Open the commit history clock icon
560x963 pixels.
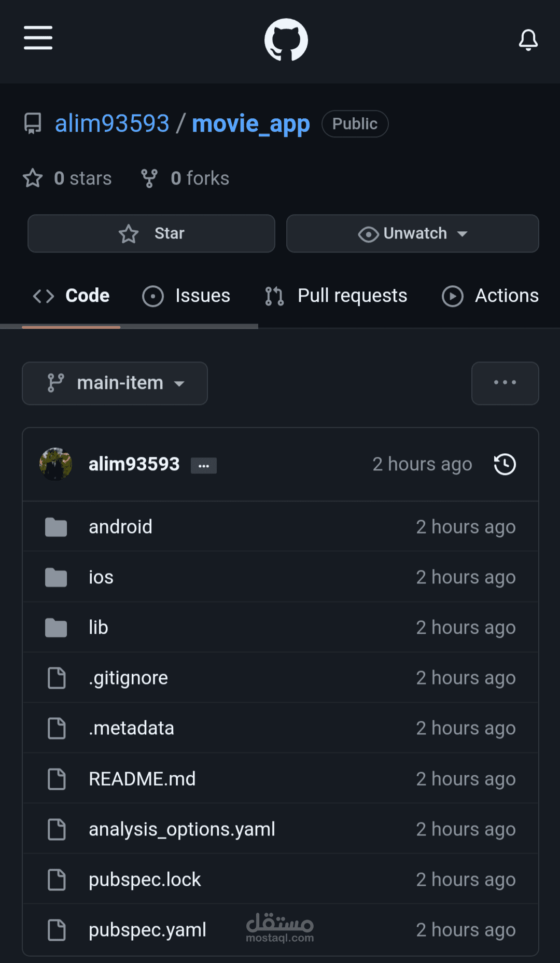tap(504, 464)
